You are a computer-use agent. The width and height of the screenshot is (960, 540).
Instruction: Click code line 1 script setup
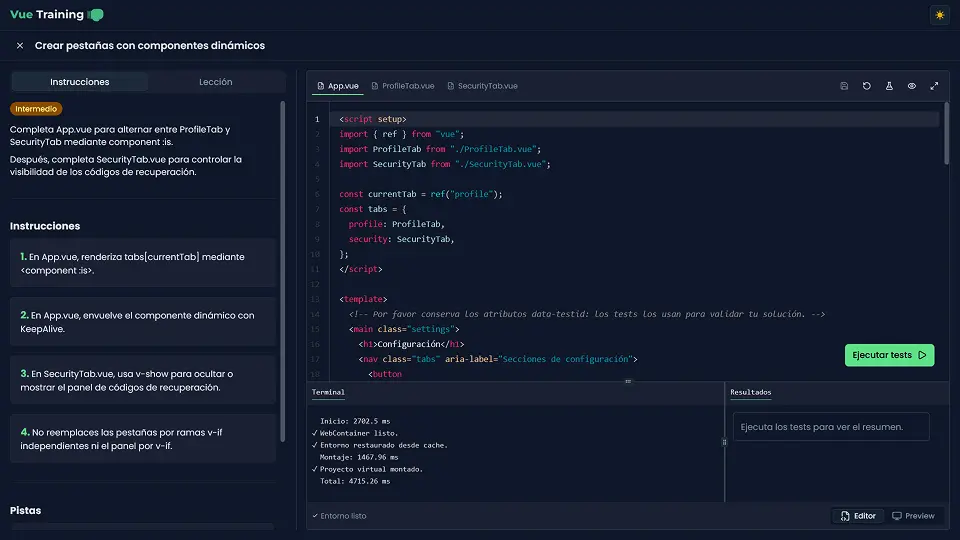click(373, 119)
